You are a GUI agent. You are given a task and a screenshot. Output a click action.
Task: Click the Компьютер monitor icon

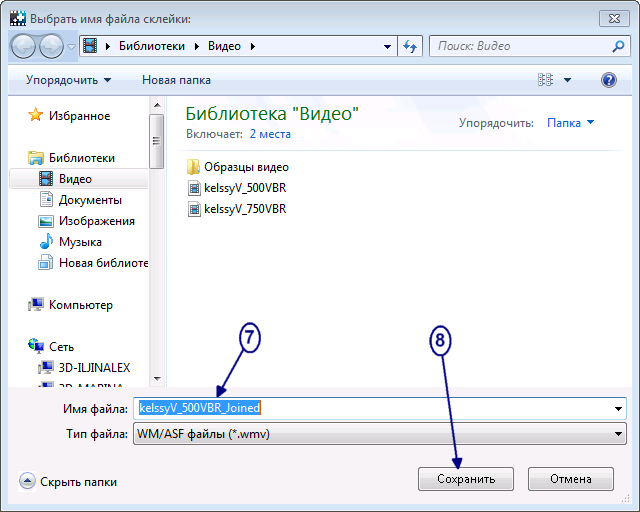(x=36, y=305)
